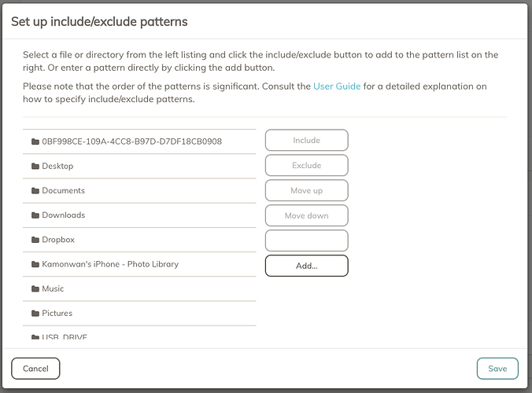The height and width of the screenshot is (393, 532).
Task: Choose the Downloads folder in listing
Action: click(x=139, y=215)
